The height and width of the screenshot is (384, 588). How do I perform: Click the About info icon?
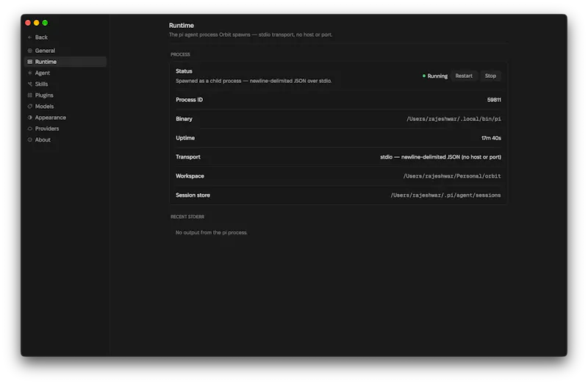pos(29,140)
